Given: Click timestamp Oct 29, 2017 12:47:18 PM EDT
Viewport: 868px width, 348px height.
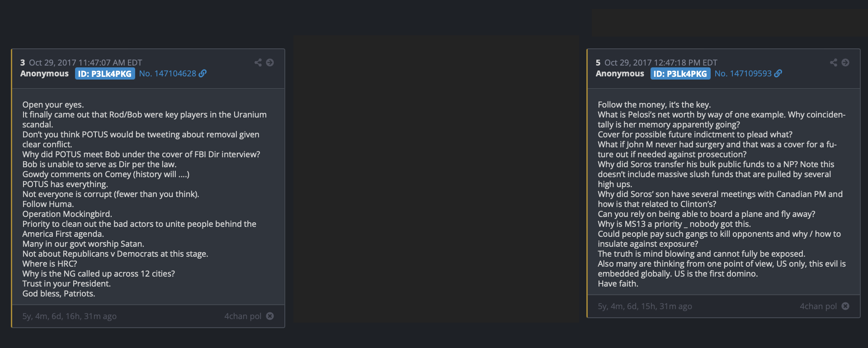Looking at the screenshot, I should pos(661,62).
